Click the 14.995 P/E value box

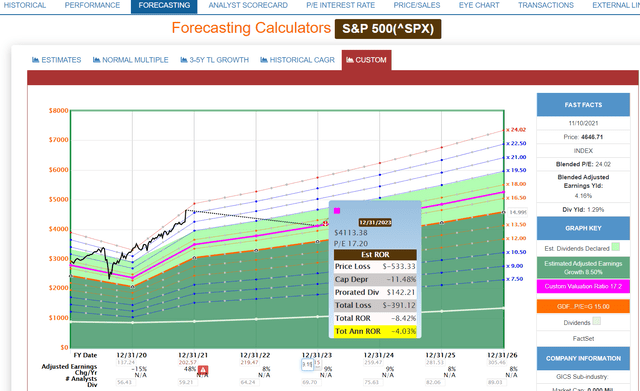518,212
